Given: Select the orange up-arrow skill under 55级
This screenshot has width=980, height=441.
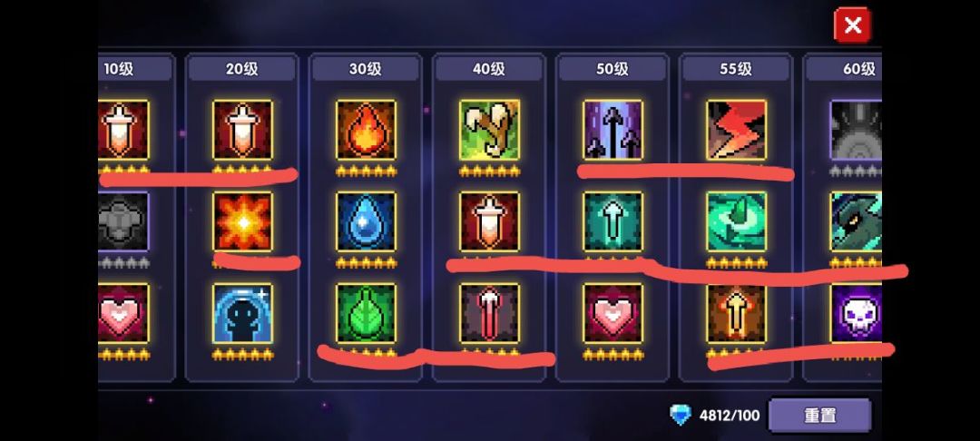Looking at the screenshot, I should 736,314.
